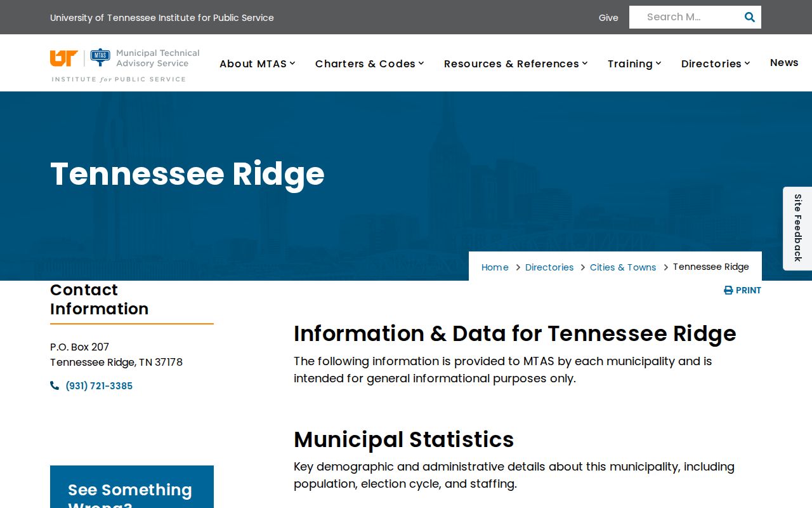Click the printer icon next to PRINT
Viewport: 812px width, 508px height.
pyautogui.click(x=728, y=290)
